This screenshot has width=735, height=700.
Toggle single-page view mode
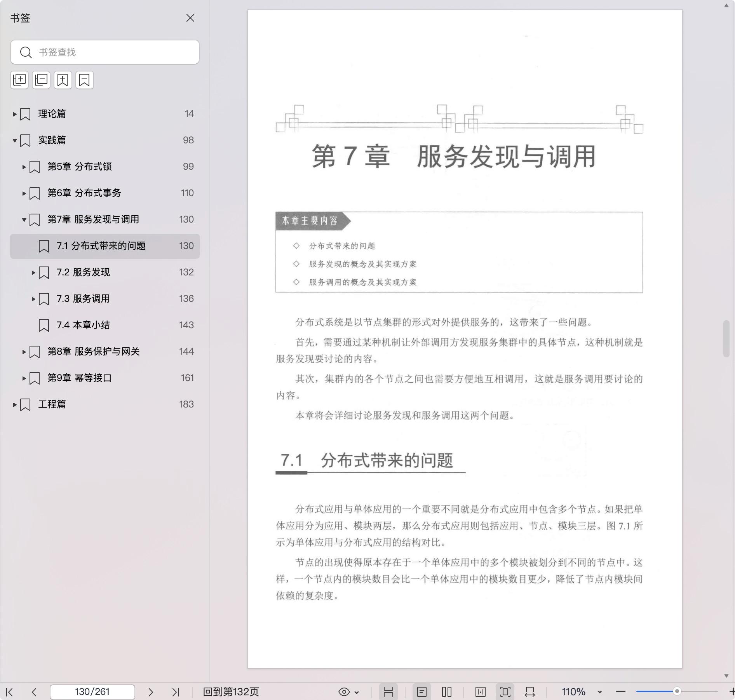click(422, 692)
